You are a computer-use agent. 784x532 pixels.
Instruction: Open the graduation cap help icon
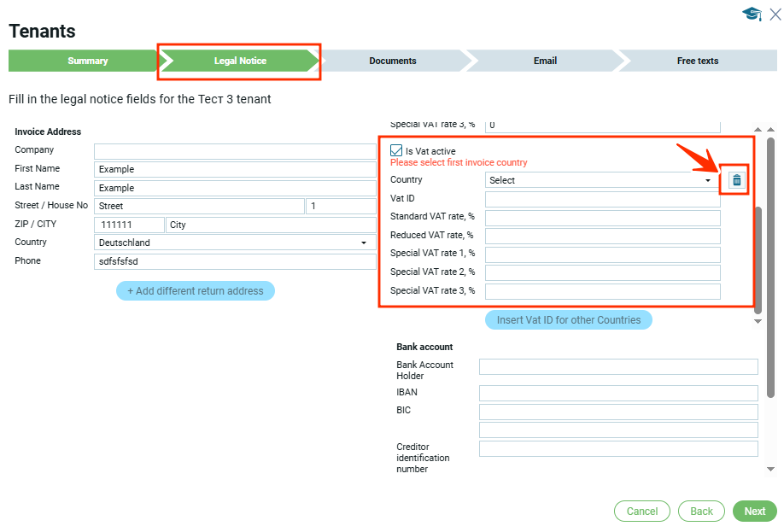tap(752, 15)
